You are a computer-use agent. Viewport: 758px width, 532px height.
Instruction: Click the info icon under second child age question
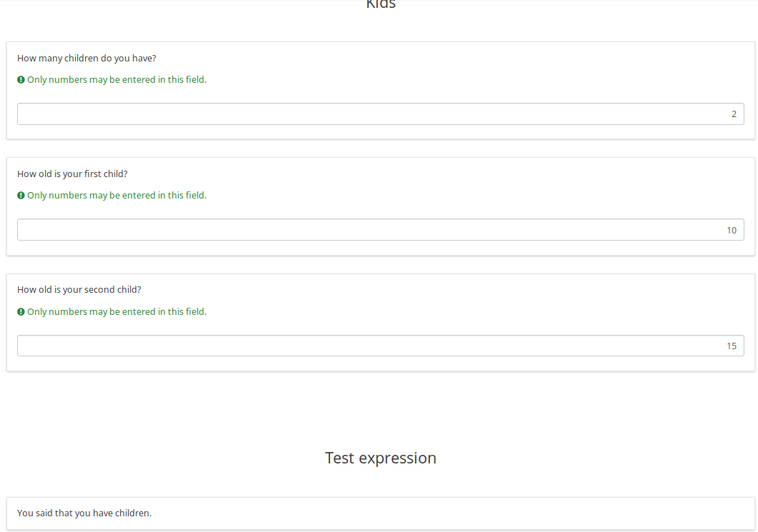(21, 312)
